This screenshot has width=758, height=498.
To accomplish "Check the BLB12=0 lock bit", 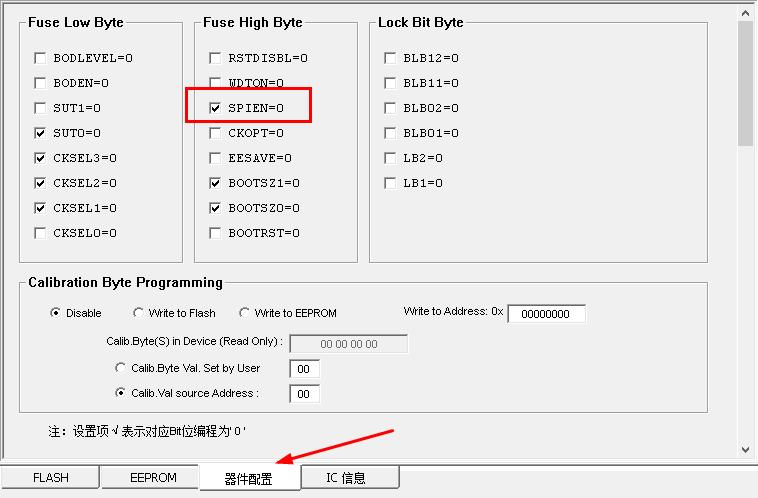I will click(x=391, y=58).
